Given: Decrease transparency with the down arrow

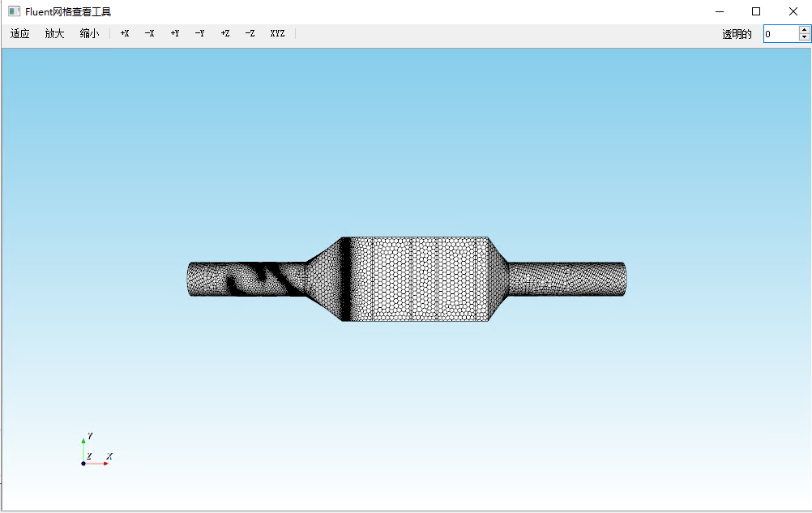Looking at the screenshot, I should pyautogui.click(x=804, y=38).
